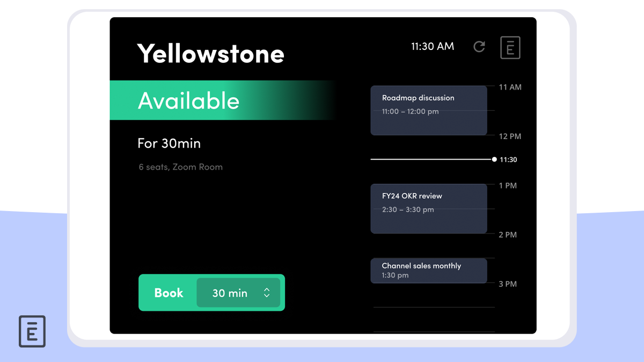The height and width of the screenshot is (362, 644).
Task: Open the Channel sales monthly meeting
Action: 429,270
